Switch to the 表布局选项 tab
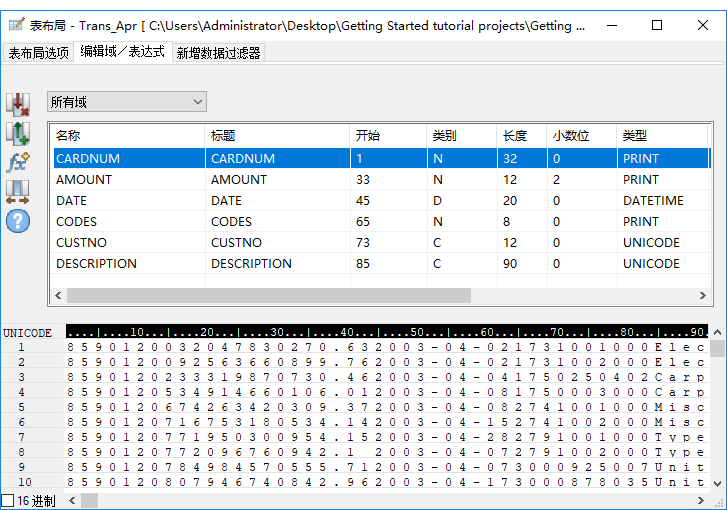 [x=39, y=53]
